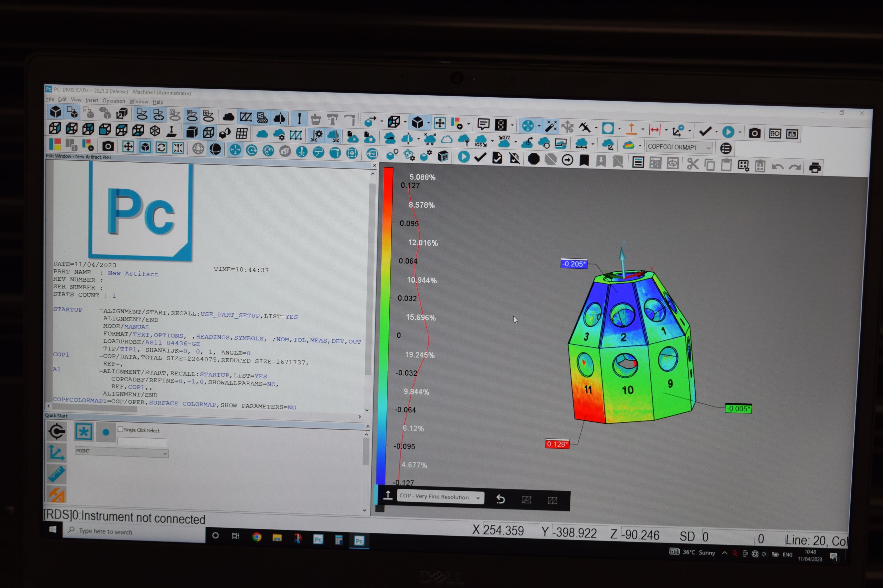Viewport: 883px width, 588px height.
Task: Click the scissors Cut icon
Action: coord(693,164)
